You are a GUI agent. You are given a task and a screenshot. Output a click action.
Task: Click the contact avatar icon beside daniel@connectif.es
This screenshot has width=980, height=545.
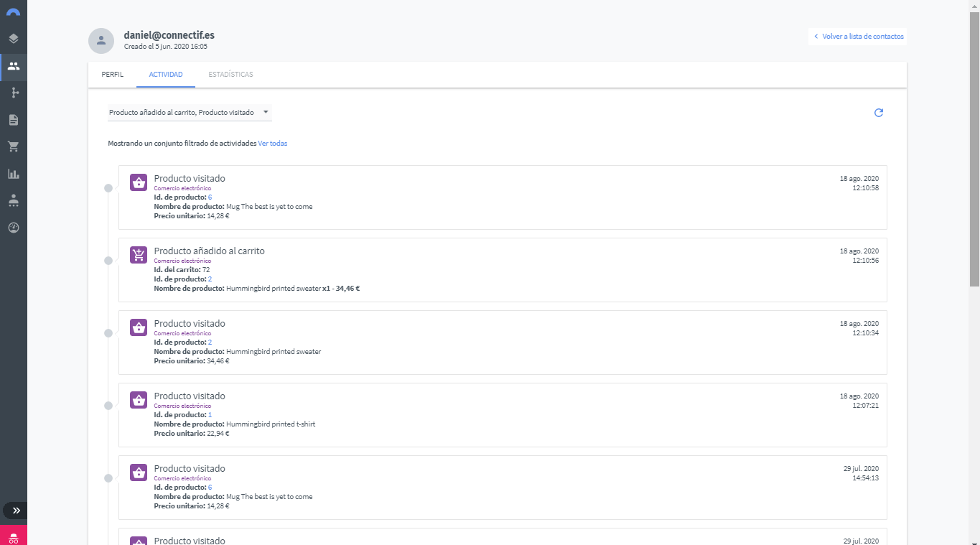[101, 40]
